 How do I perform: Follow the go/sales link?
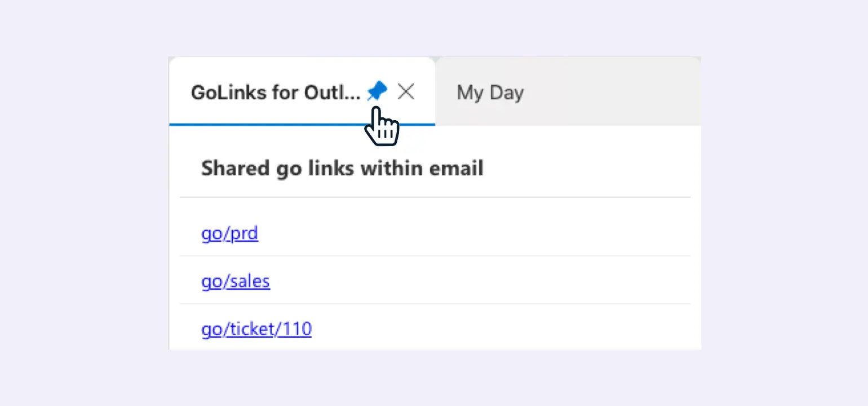(x=236, y=281)
